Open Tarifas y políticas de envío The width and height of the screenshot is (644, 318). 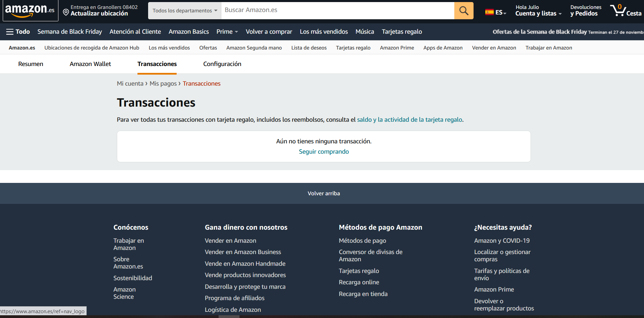pyautogui.click(x=502, y=274)
